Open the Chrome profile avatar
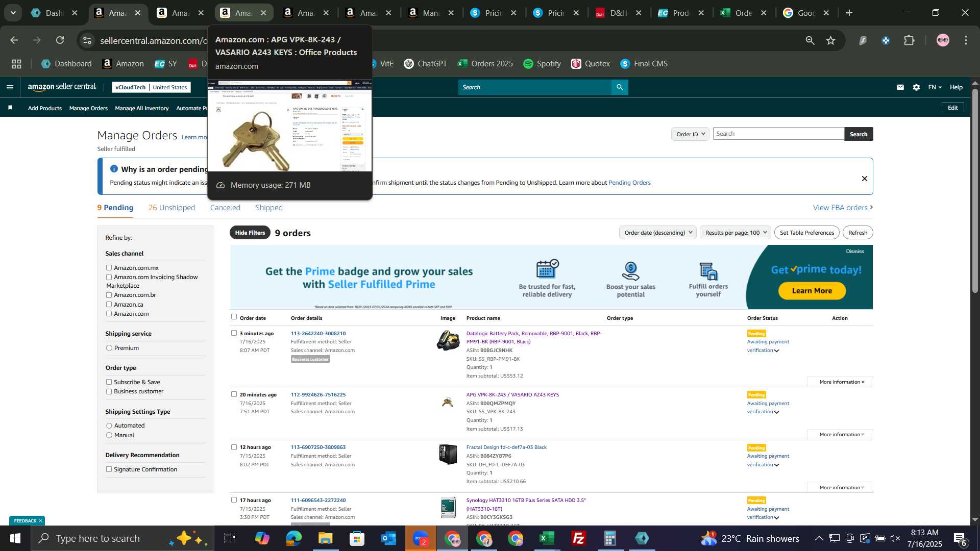980x551 pixels. (x=943, y=40)
